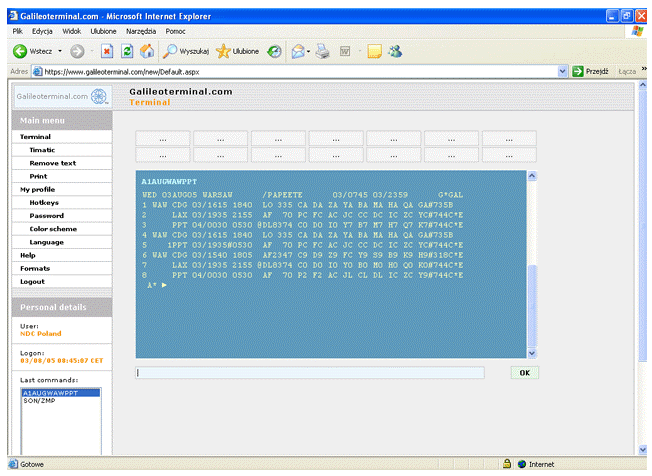Screen dimensions: 652x476
Task: Go to the home page icon
Action: coord(147,52)
